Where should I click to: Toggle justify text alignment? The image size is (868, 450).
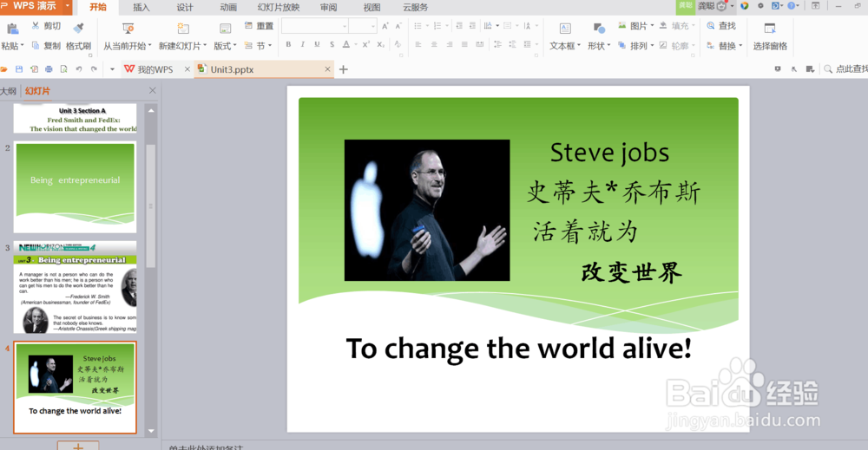pos(464,44)
